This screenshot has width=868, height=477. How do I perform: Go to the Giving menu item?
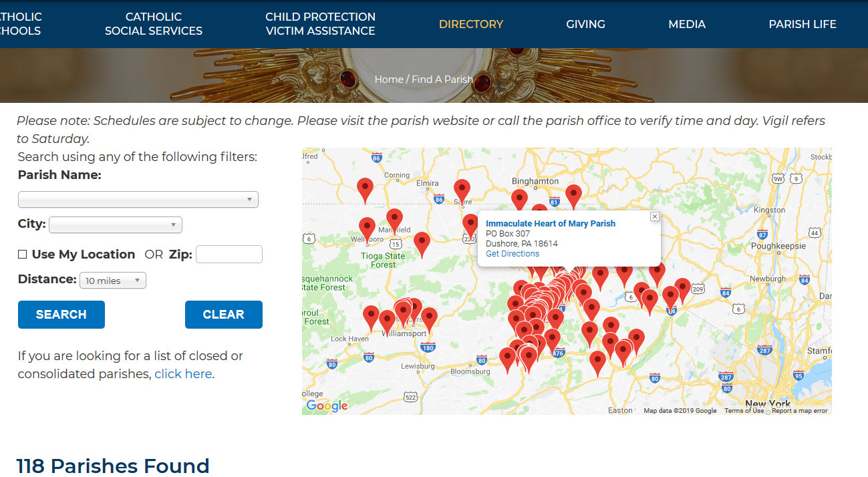point(585,24)
